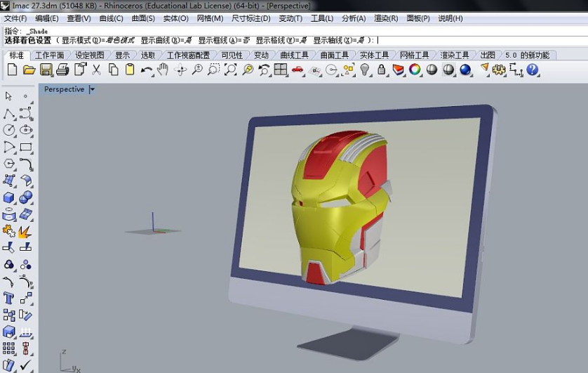Open the Hide objects light bulb icon
588x373 pixels.
(x=365, y=70)
